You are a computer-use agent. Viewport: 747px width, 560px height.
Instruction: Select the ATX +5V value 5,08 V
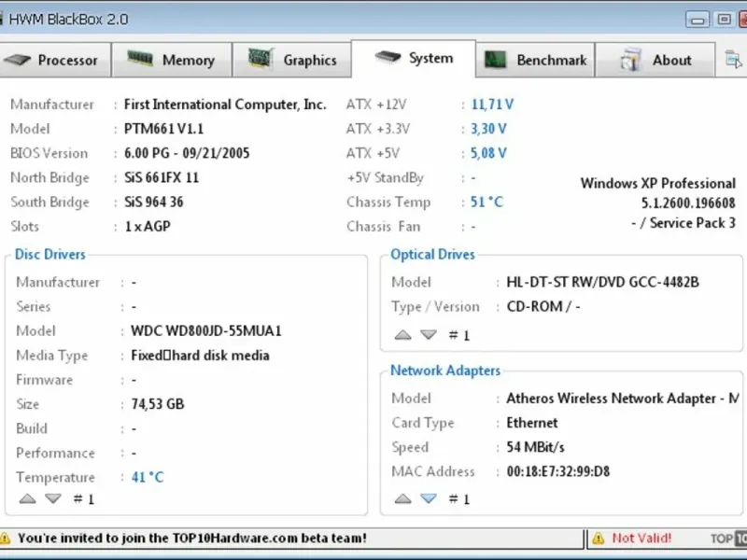(488, 153)
